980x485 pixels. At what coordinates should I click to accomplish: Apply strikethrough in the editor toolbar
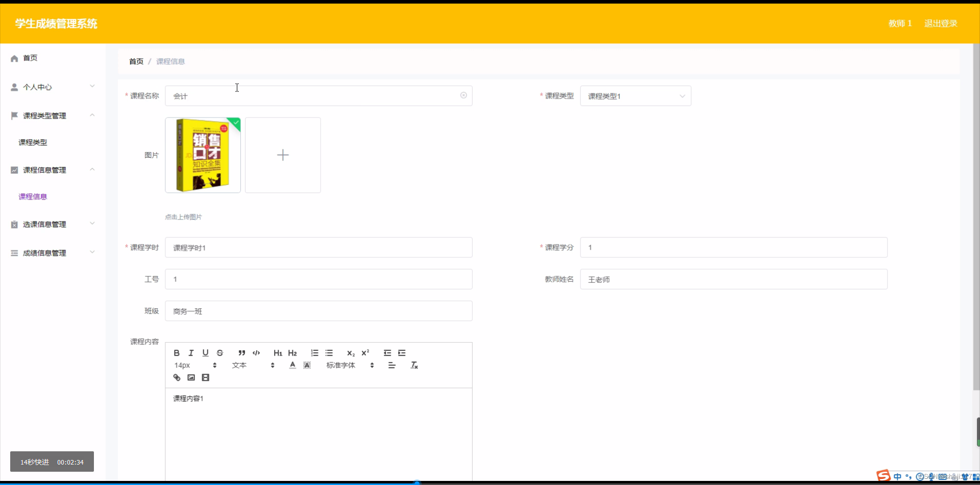point(219,353)
